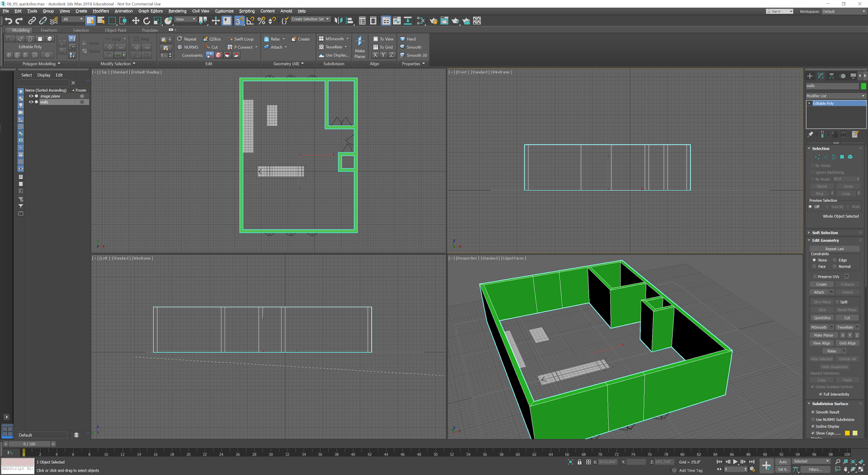The width and height of the screenshot is (868, 475).
Task: Expand Editable Poly modifier stack entry
Action: click(809, 103)
